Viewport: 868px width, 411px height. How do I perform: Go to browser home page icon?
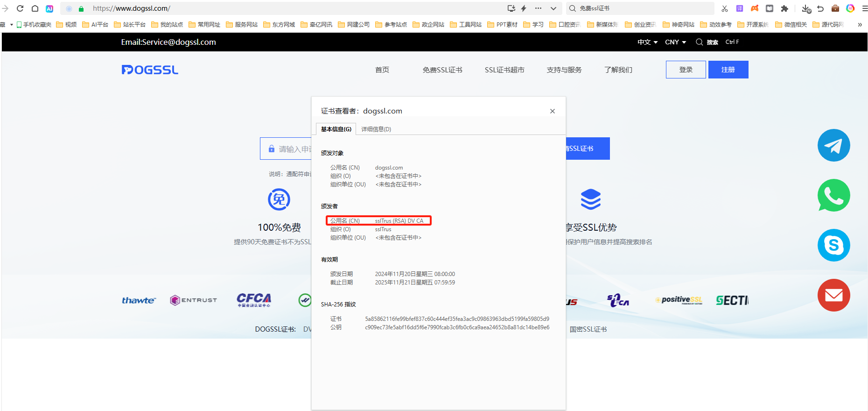pyautogui.click(x=35, y=8)
